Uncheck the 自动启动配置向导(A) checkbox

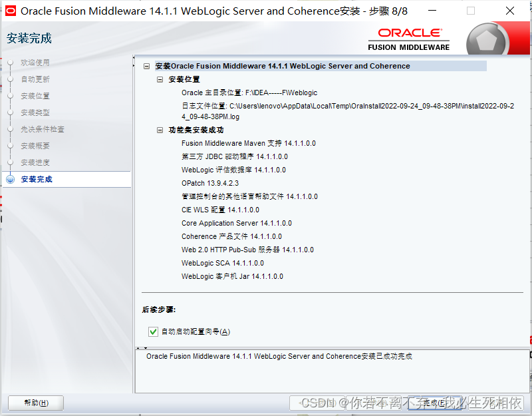153,331
